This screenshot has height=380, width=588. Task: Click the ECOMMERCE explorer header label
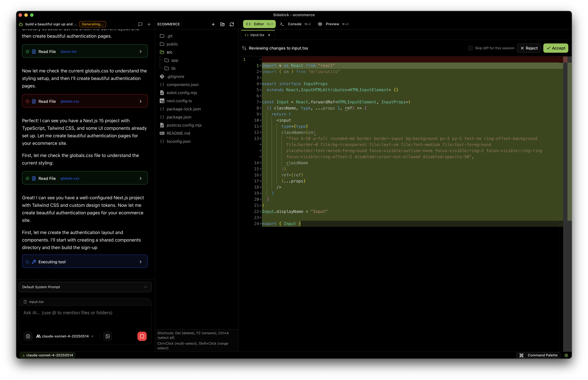pyautogui.click(x=169, y=24)
